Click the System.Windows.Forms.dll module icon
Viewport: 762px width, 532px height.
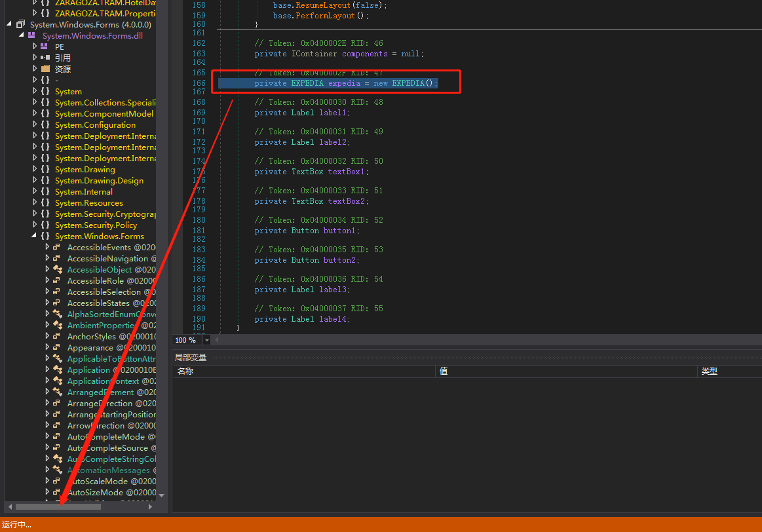pyautogui.click(x=31, y=35)
